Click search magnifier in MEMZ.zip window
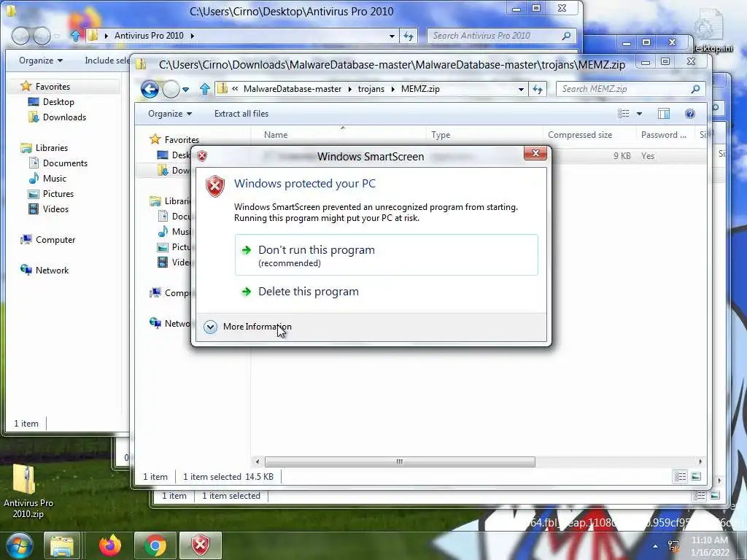747x560 pixels. click(695, 89)
